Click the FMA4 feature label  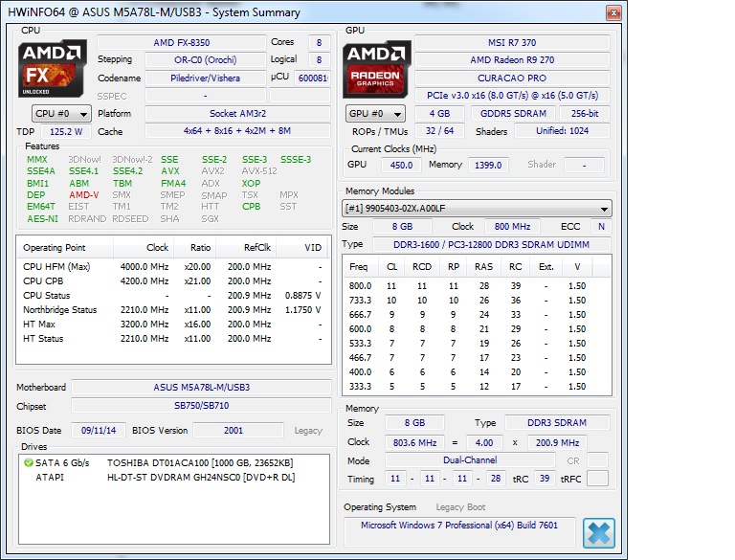coord(173,184)
